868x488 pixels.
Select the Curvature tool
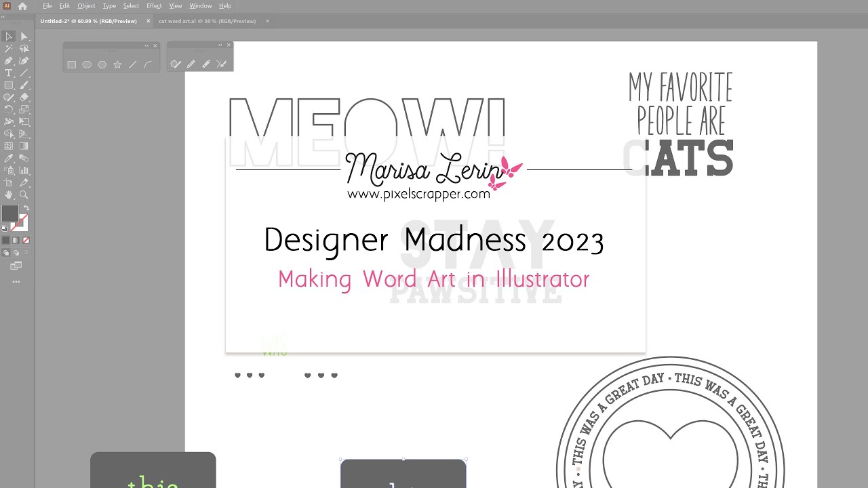(24, 61)
